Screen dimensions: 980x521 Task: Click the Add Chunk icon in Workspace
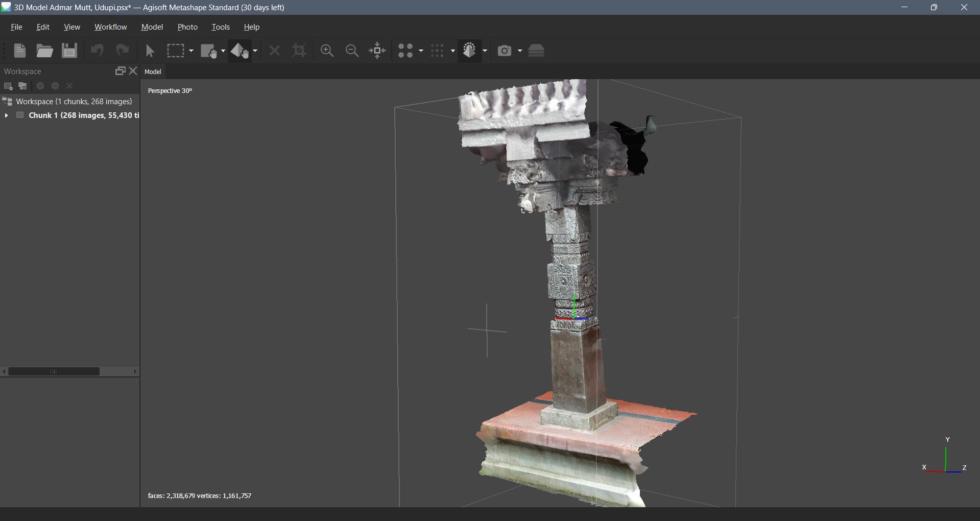point(8,86)
